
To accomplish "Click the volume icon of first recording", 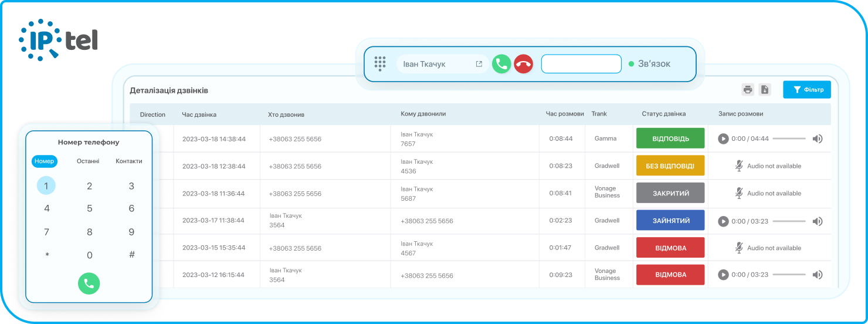I will pos(818,139).
